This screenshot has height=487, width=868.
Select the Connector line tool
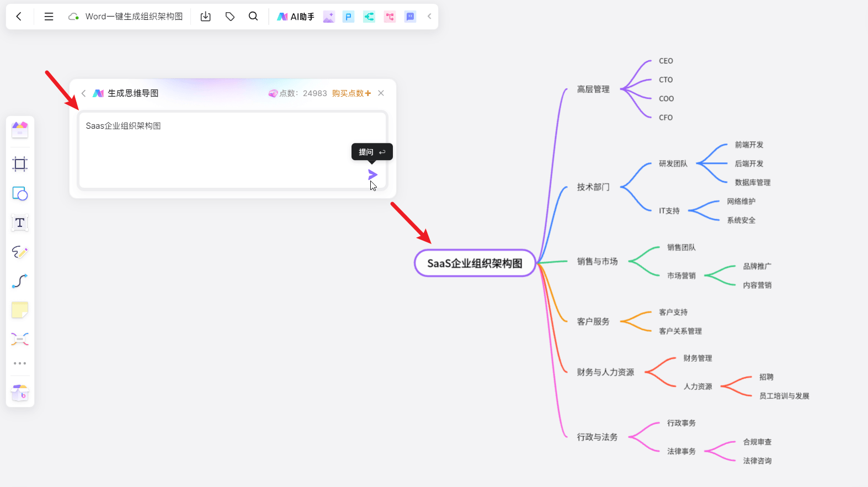click(x=20, y=281)
